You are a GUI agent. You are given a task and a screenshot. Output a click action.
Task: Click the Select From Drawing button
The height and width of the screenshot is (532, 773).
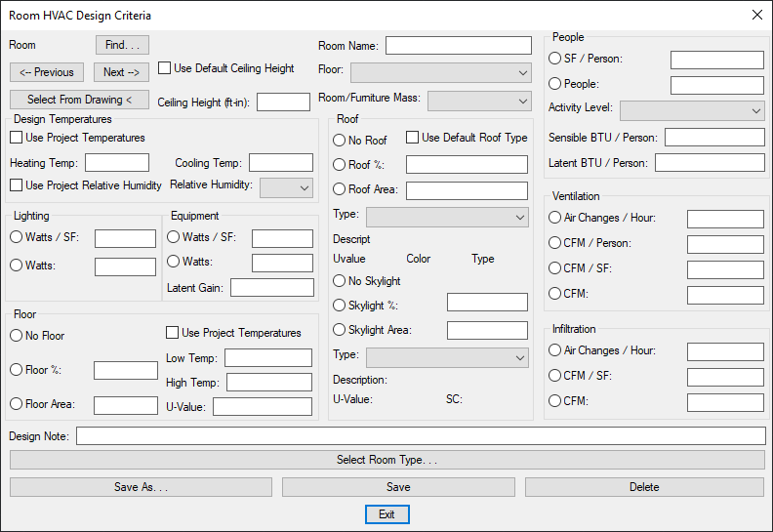point(79,100)
